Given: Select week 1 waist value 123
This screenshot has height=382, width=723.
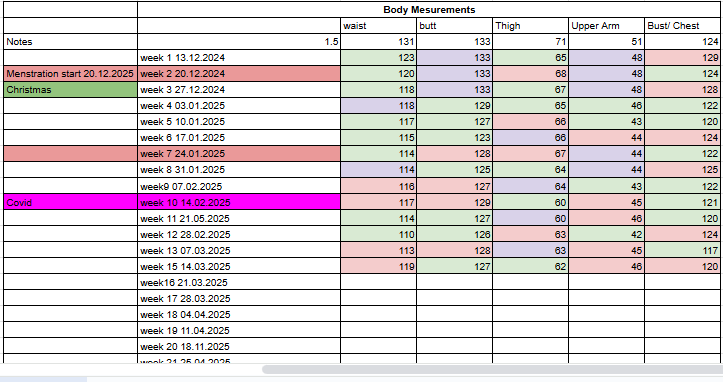Looking at the screenshot, I should pyautogui.click(x=379, y=58).
